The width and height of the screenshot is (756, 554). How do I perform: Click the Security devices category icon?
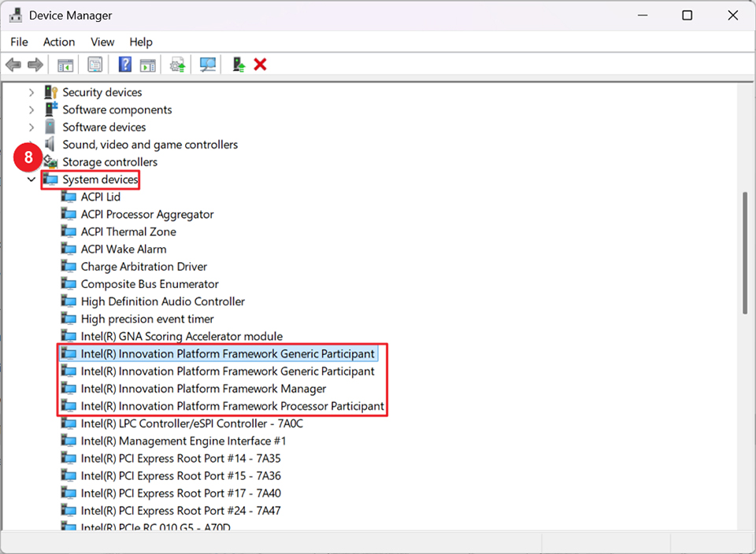click(x=51, y=92)
